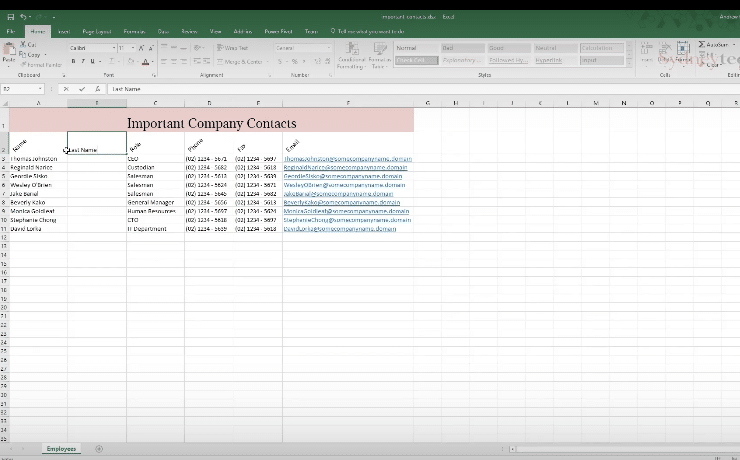The image size is (740, 460).
Task: Click the horizontal scrollbar left arrow
Action: (x=512, y=449)
